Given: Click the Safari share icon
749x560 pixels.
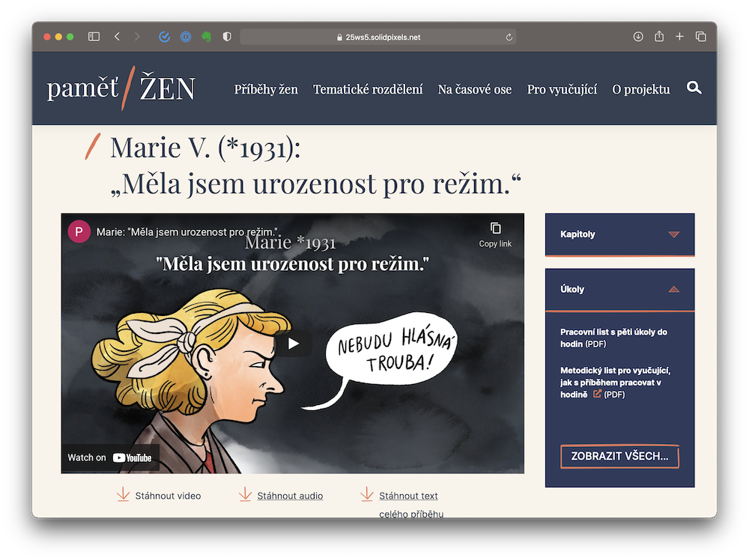Looking at the screenshot, I should [659, 37].
